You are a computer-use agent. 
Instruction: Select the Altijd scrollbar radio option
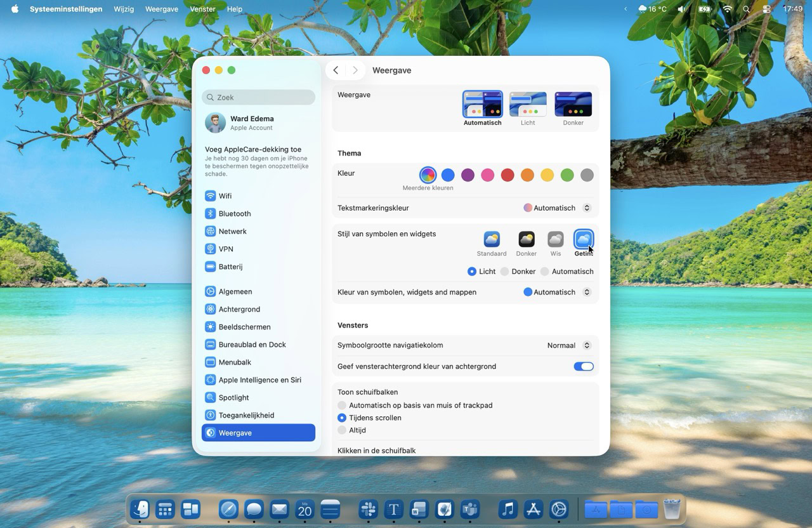click(343, 430)
